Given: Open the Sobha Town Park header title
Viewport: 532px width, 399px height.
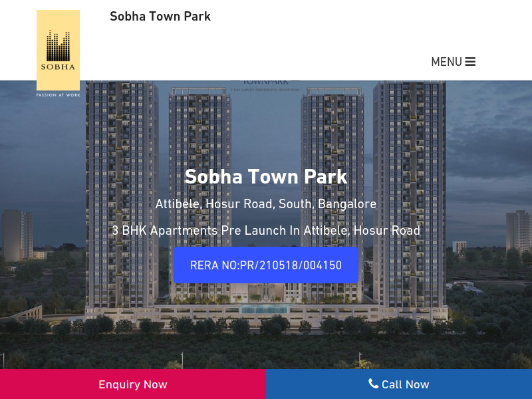Looking at the screenshot, I should (x=160, y=16).
